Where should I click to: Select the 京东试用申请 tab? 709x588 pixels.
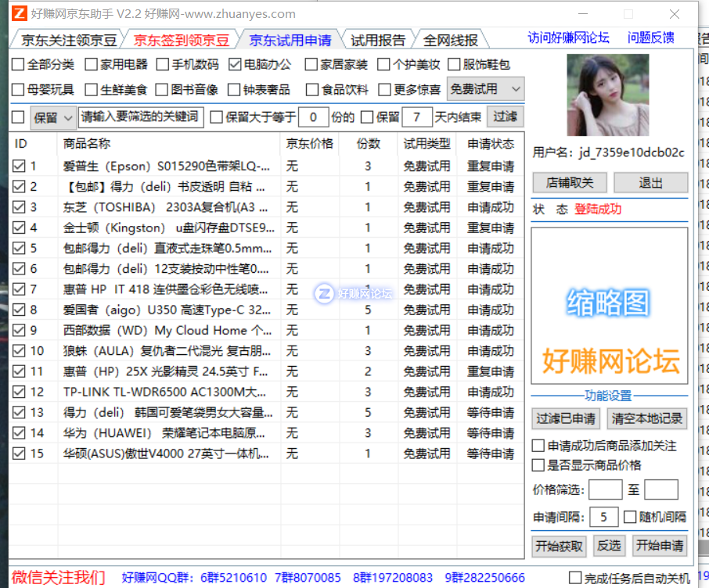290,40
